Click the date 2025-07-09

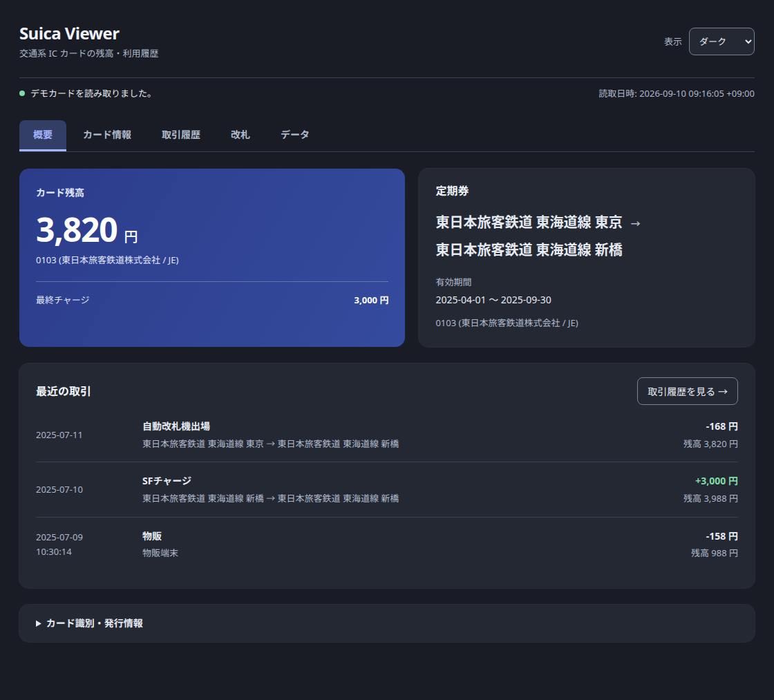coord(59,537)
